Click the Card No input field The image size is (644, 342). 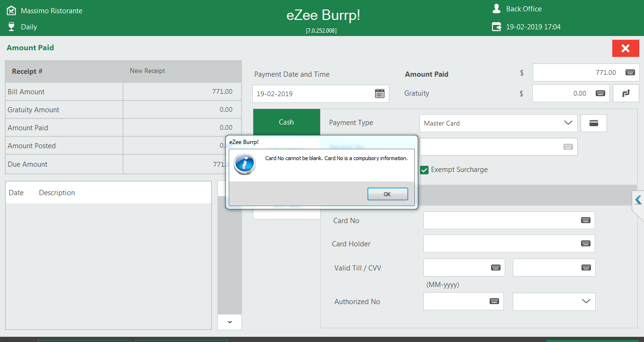click(x=509, y=220)
